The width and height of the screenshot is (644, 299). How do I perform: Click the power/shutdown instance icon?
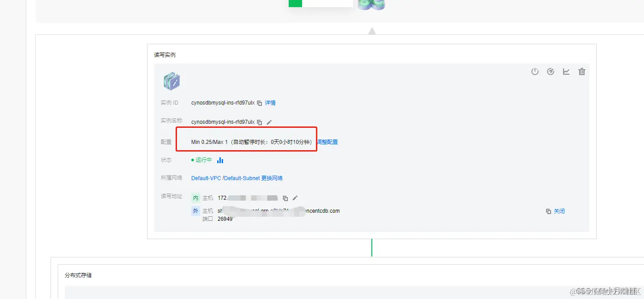click(535, 72)
